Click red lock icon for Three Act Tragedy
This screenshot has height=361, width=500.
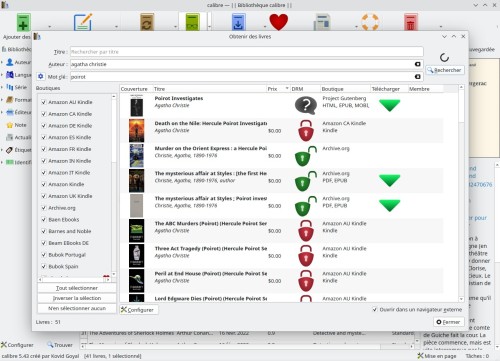[306, 256]
